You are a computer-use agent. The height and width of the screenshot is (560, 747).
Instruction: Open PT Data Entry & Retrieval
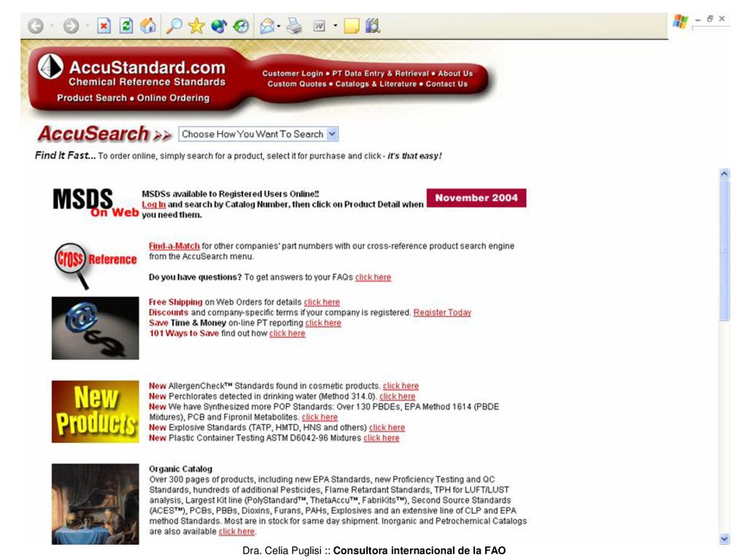[381, 74]
